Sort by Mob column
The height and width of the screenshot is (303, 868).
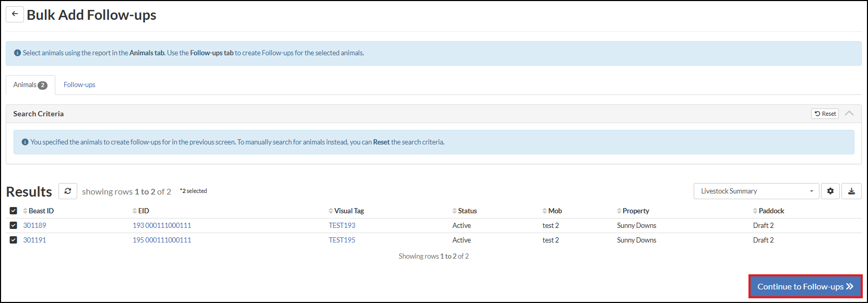click(552, 211)
